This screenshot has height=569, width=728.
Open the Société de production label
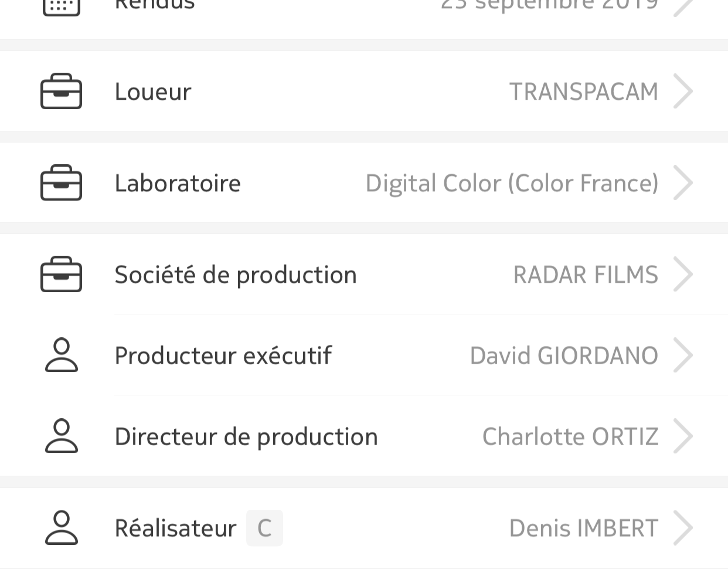point(236,275)
